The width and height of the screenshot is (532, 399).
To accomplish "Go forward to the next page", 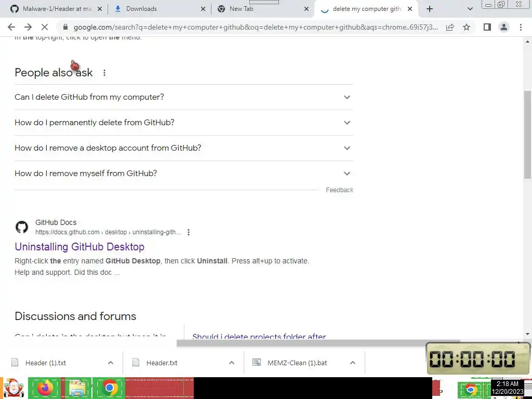I will click(x=28, y=27).
